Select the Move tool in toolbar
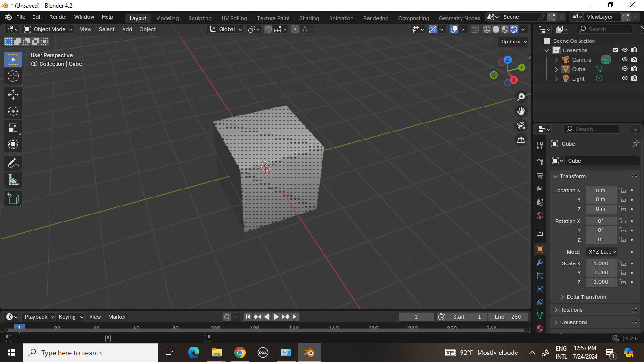The width and height of the screenshot is (644, 362). [13, 95]
